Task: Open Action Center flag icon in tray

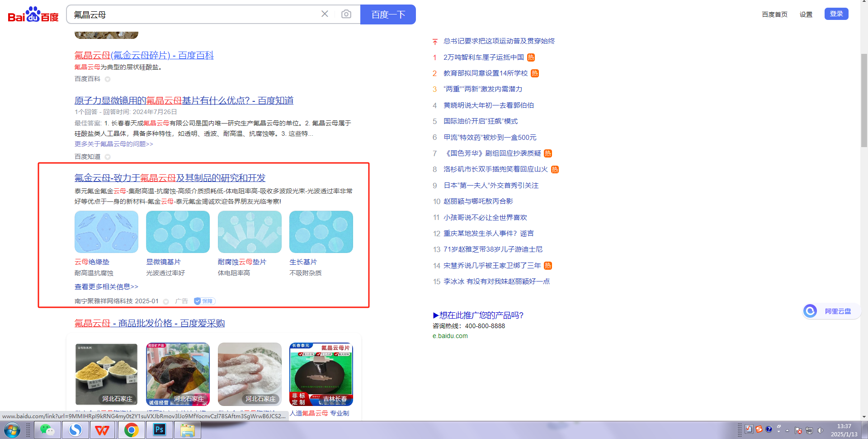Action: pos(798,430)
